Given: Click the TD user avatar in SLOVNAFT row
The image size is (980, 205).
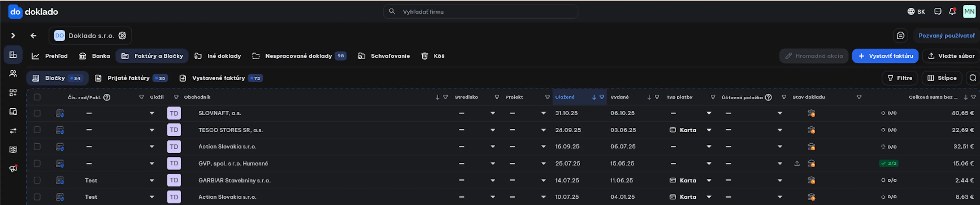Looking at the screenshot, I should (174, 113).
